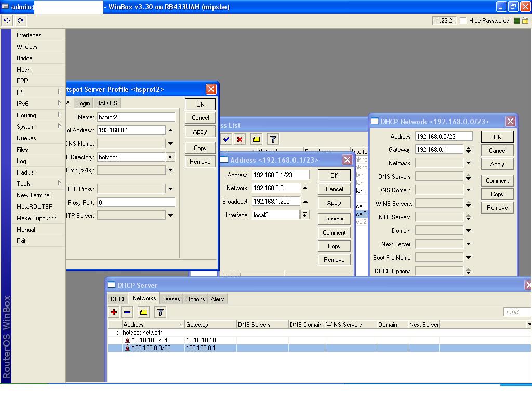Open the RADIUS tab in Hotspot profile
This screenshot has height=399, width=532.
click(x=107, y=103)
